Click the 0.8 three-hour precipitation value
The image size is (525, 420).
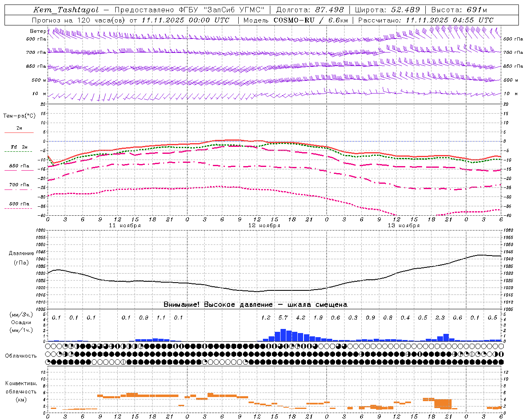point(388,318)
